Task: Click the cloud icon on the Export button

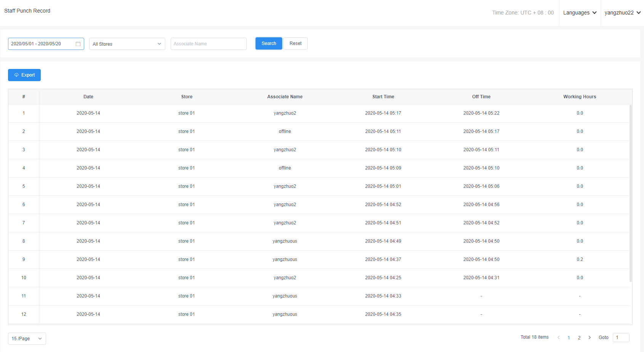Action: (x=16, y=75)
